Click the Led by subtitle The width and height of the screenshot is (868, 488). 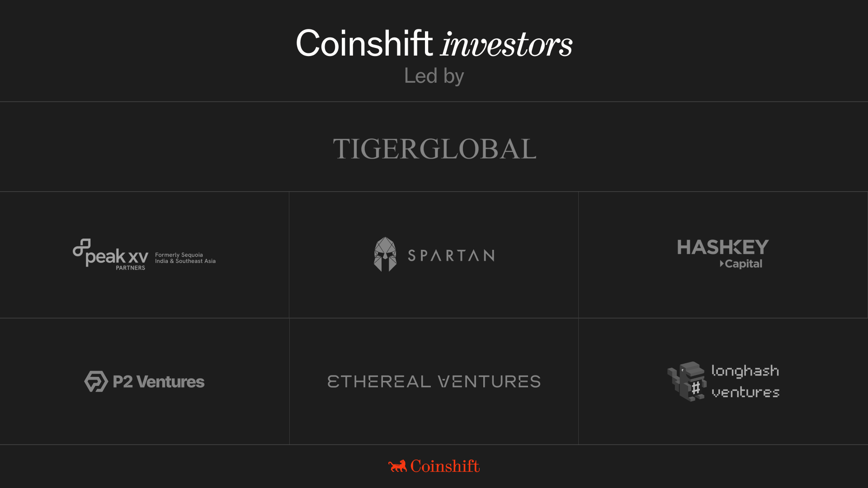434,76
